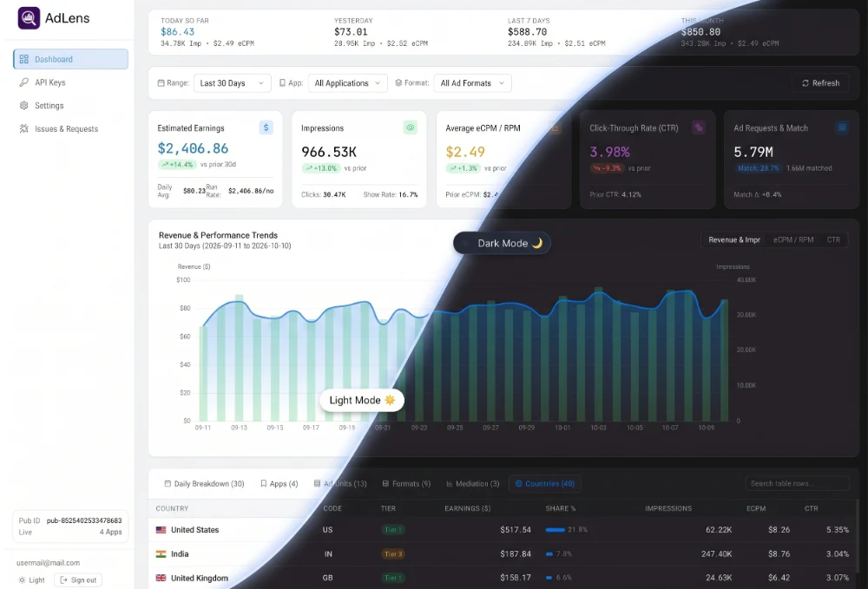Screen dimensions: 868x589
Task: Click the phone icon beside App
Action: (282, 83)
